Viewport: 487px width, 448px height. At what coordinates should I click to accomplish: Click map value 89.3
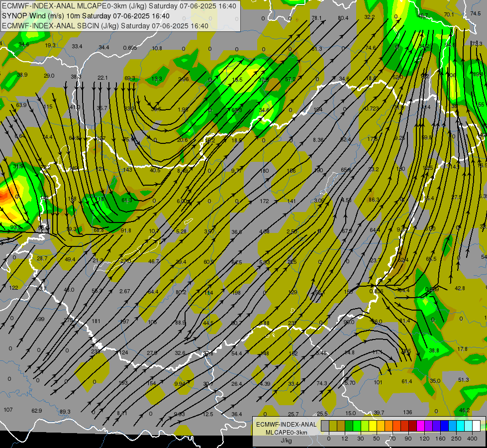click(x=65, y=412)
